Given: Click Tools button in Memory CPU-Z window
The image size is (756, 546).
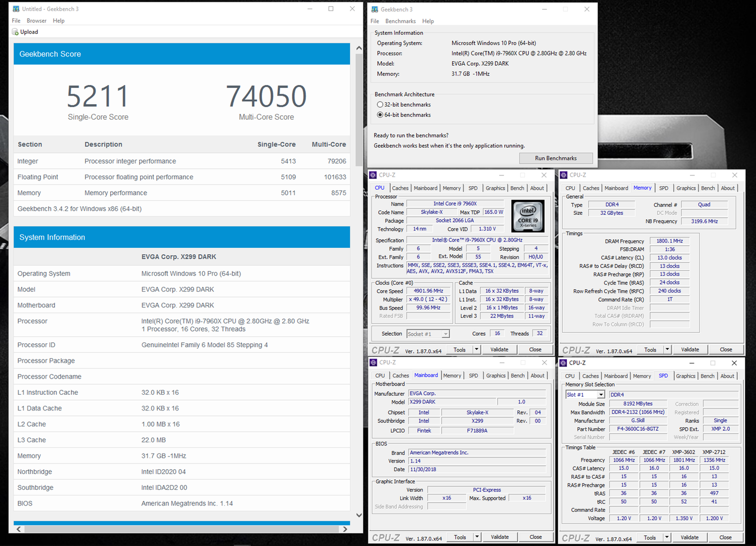Looking at the screenshot, I should [x=650, y=349].
